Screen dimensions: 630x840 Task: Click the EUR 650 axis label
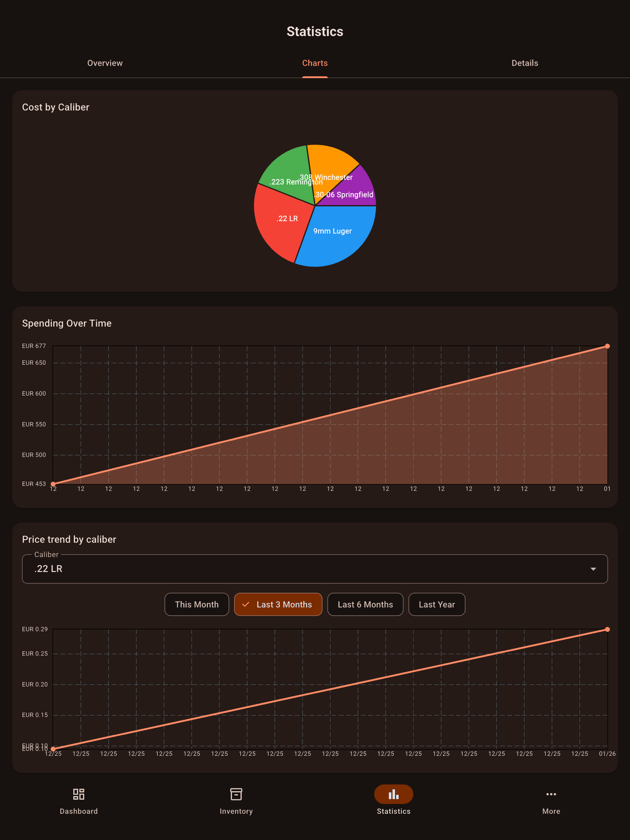pyautogui.click(x=34, y=363)
